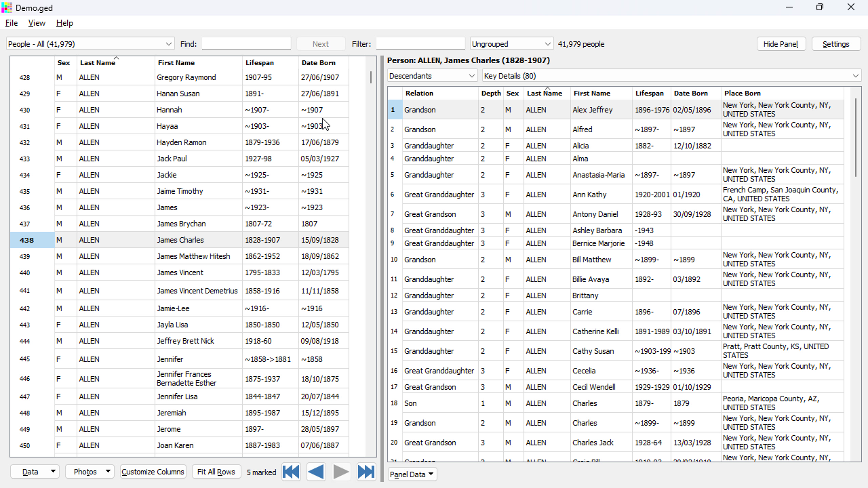Open the View menu

pos(37,23)
